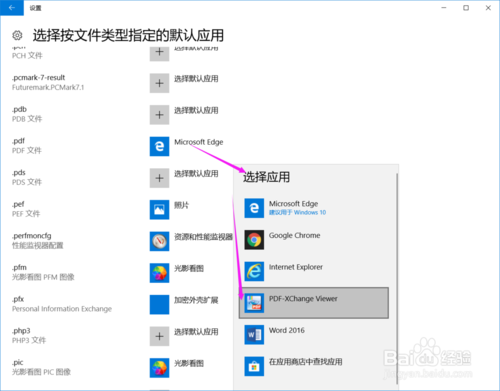Click 光影看图 label for .pic
This screenshot has width=500, height=391.
(x=189, y=364)
